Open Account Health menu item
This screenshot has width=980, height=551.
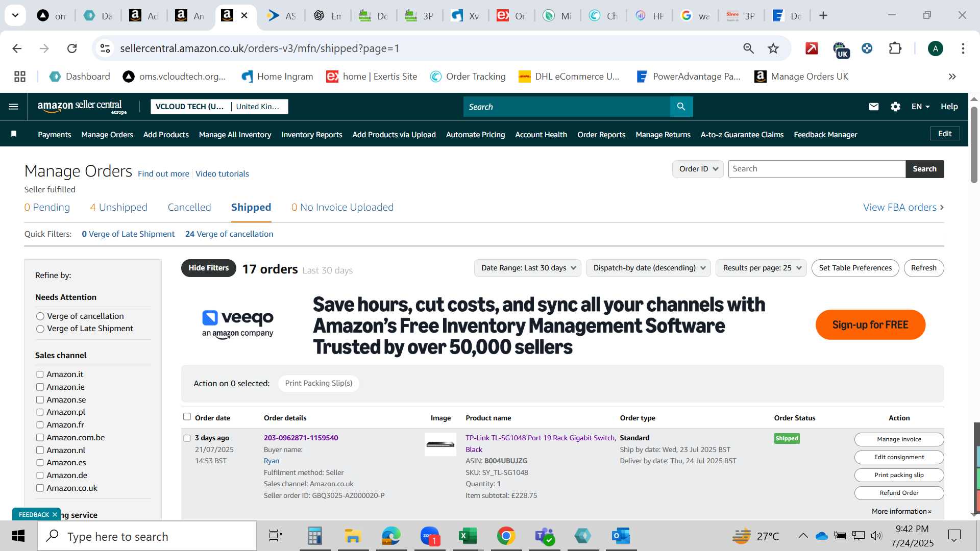pos(541,135)
